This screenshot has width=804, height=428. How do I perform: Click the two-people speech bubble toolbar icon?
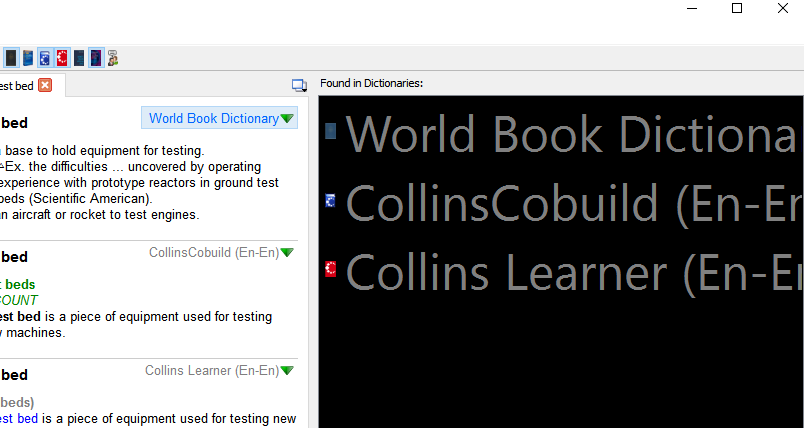(113, 58)
